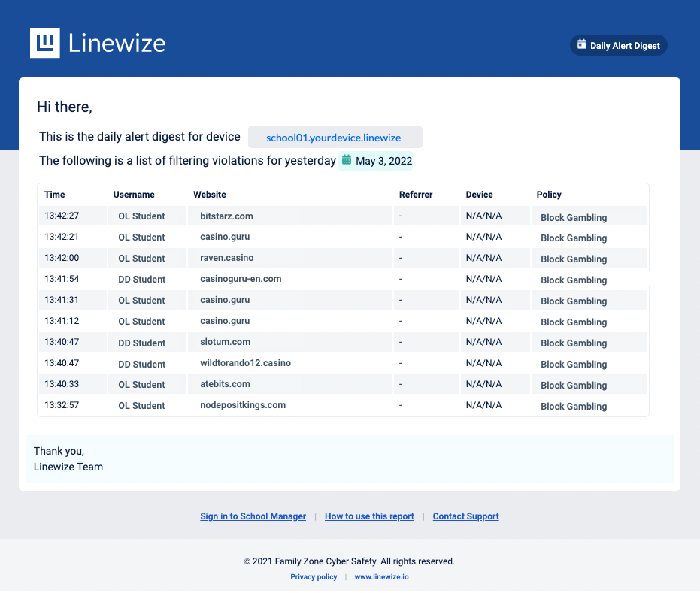The height and width of the screenshot is (593, 700).
Task: Click DD Student in the wildtorando12.casino row
Action: (141, 364)
